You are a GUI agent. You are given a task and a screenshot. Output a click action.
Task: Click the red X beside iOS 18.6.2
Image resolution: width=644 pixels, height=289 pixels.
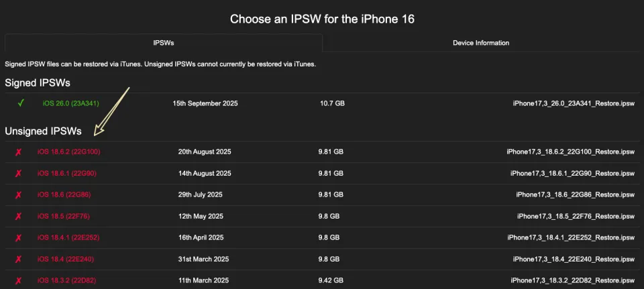click(19, 152)
